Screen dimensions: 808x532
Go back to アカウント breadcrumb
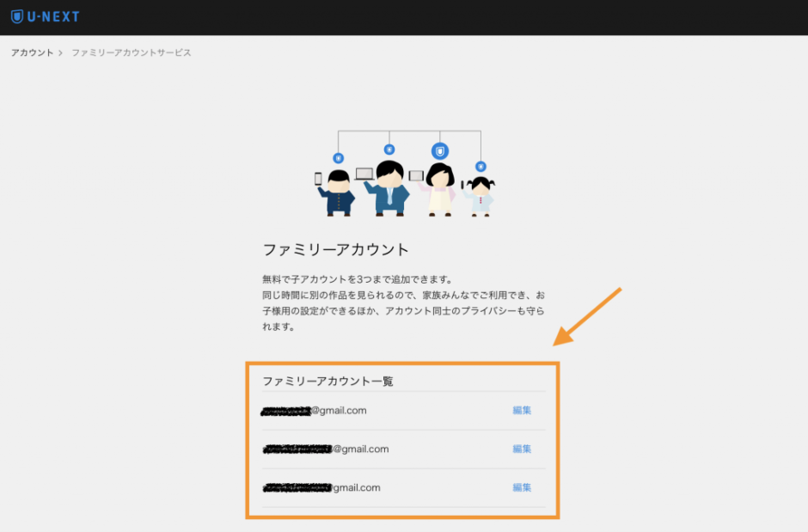coord(32,52)
